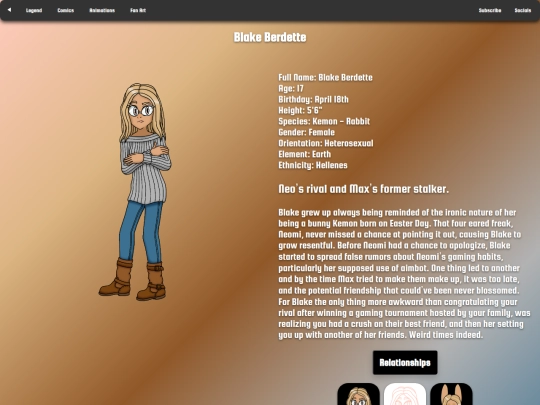This screenshot has width=540, height=405.
Task: Click the 'Gender: Female' line
Action: point(307,132)
